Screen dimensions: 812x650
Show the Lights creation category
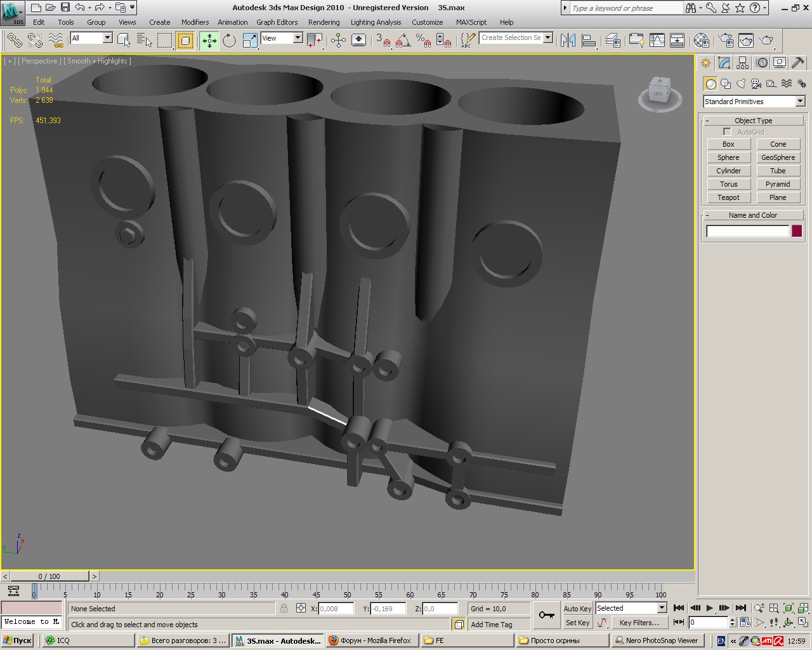[741, 84]
